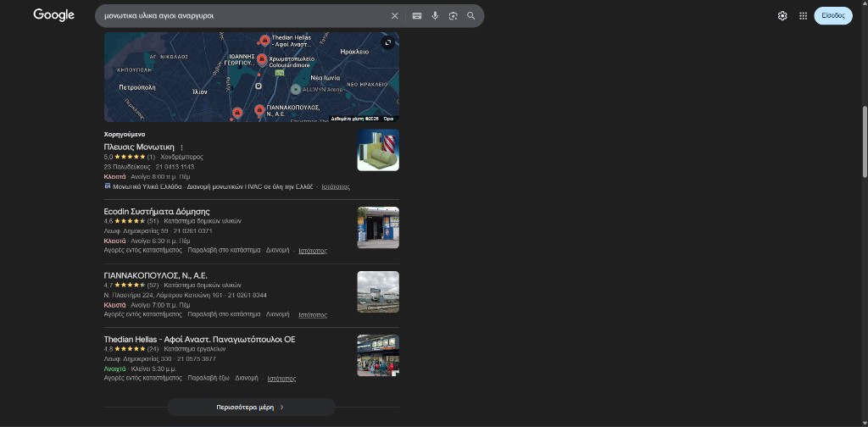Viewport: 868px width, 427px height.
Task: Click the Είσοδος sign-in button
Action: 833,16
